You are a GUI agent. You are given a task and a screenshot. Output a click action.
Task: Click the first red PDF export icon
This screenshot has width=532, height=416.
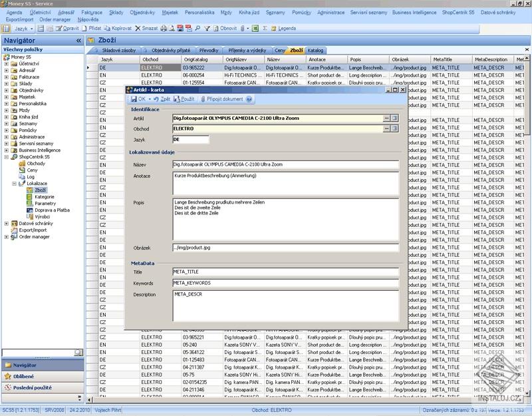point(180,29)
